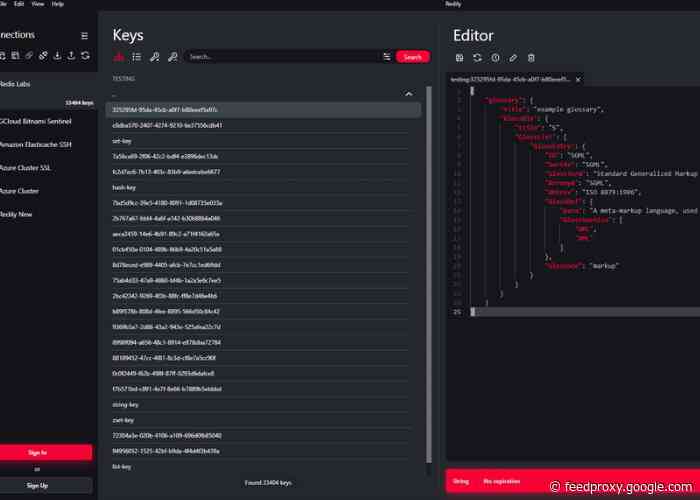Collapse the testing namespace with chevron

click(x=408, y=94)
